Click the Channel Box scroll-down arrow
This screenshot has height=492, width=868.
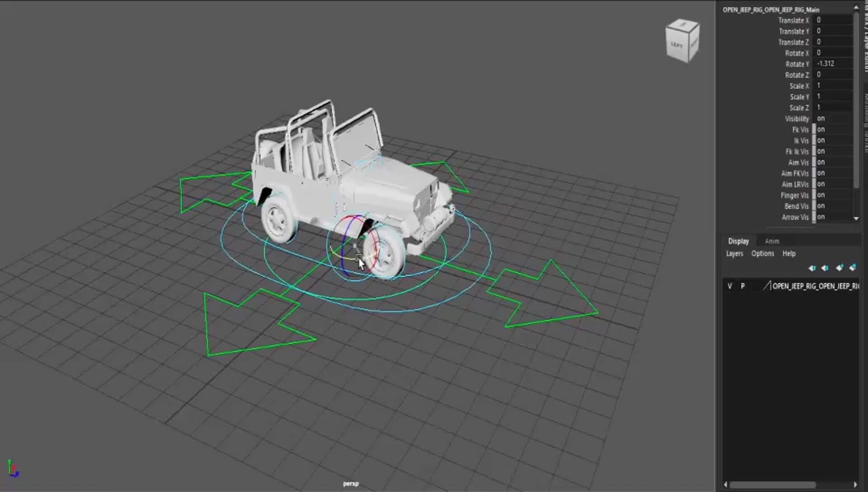click(x=856, y=218)
